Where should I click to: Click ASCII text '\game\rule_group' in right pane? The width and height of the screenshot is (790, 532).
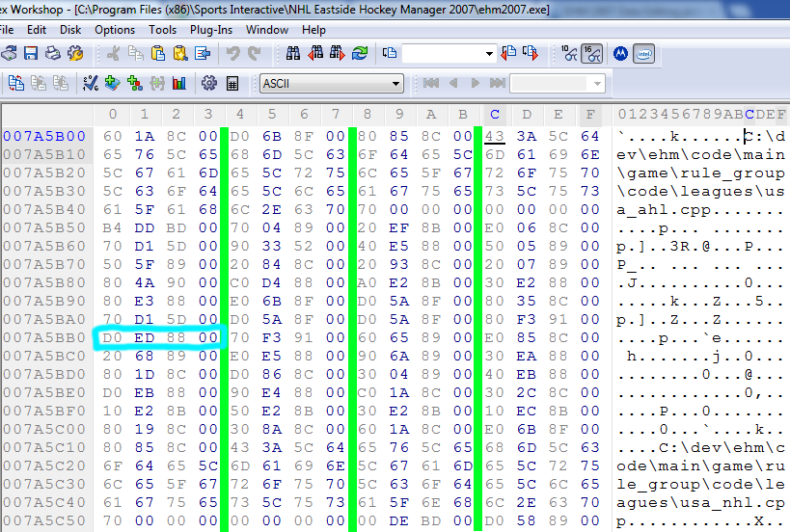701,173
